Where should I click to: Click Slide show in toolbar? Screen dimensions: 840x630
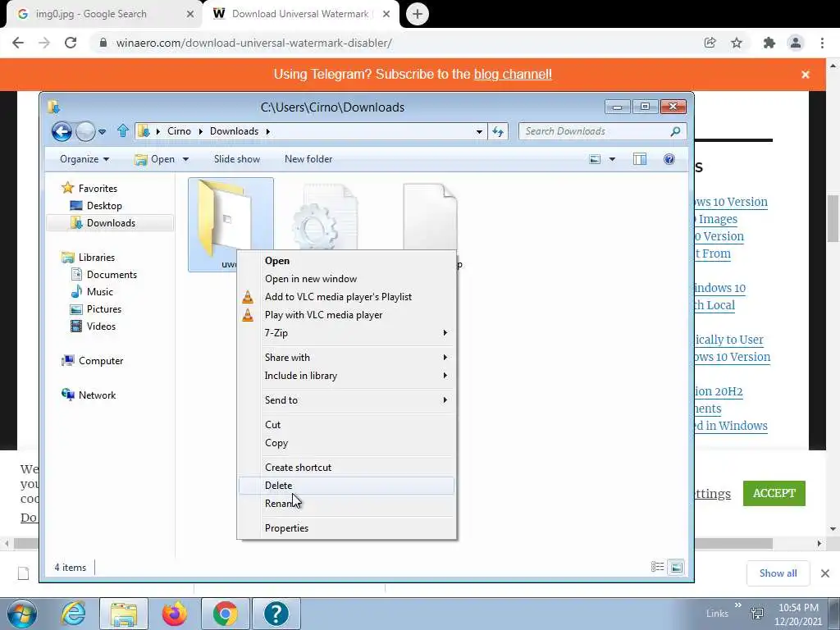(237, 159)
